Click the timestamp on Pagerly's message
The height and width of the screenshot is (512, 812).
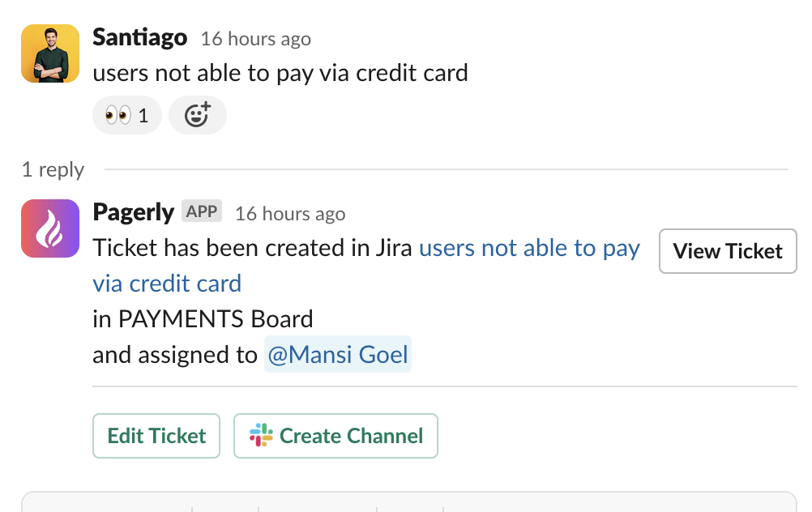(290, 214)
